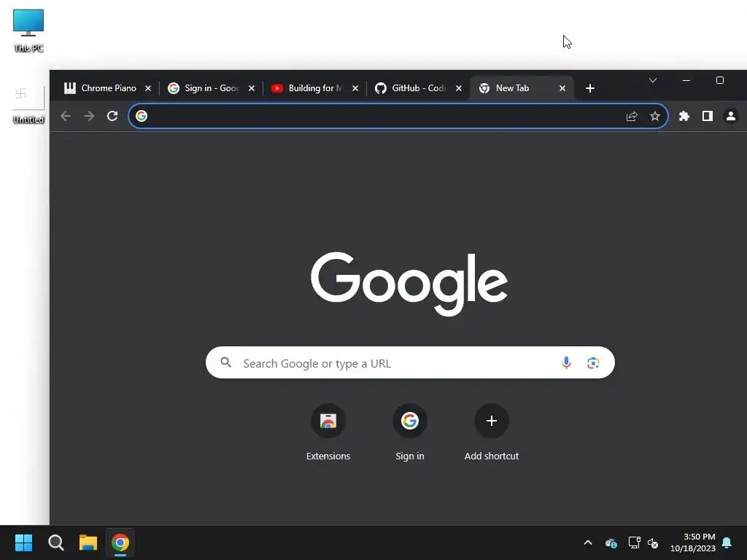Close the Chrome Piano tab
747x560 pixels.
(x=148, y=88)
